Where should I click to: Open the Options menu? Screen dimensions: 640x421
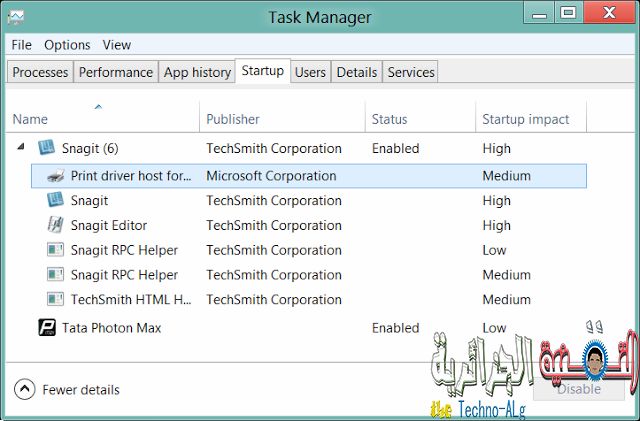click(x=67, y=45)
